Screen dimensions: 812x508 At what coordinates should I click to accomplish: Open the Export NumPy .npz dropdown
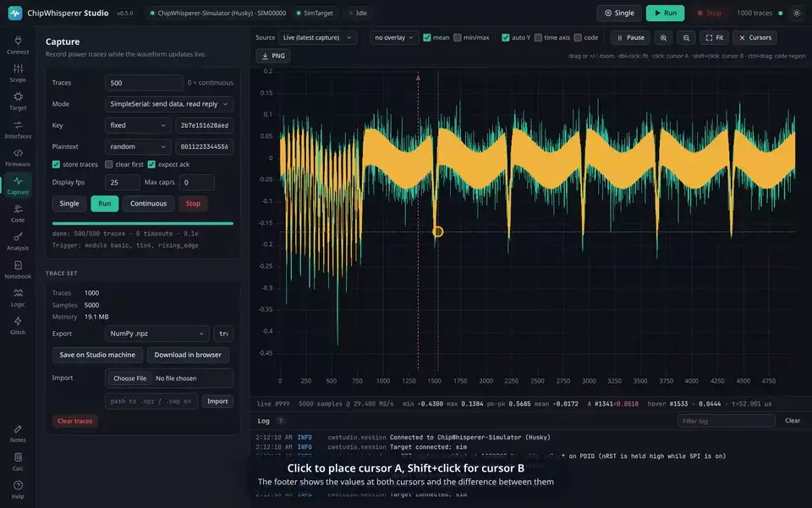coord(157,334)
